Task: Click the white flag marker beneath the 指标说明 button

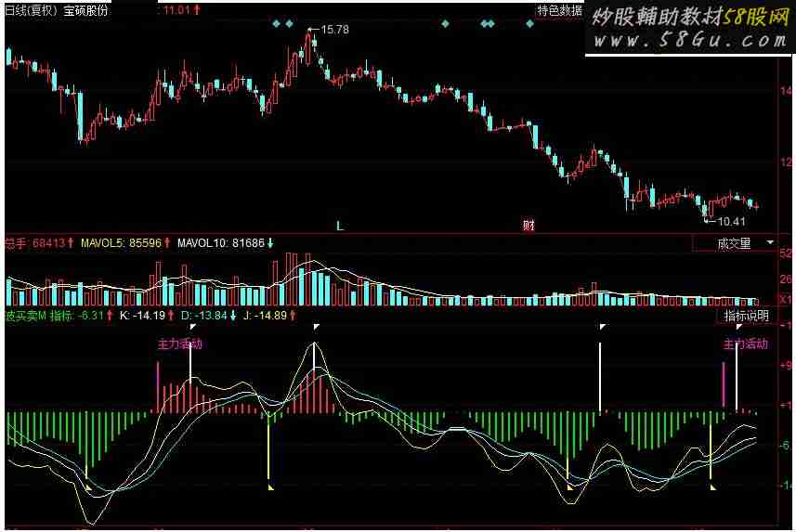Action: 738,327
